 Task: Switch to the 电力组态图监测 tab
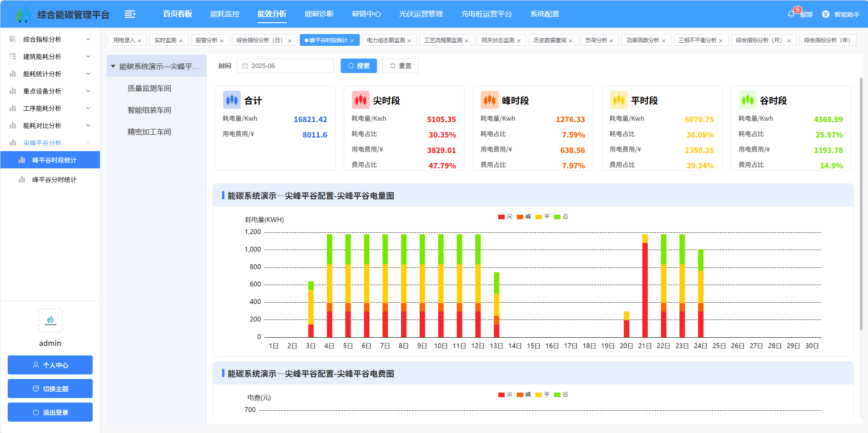(x=386, y=40)
